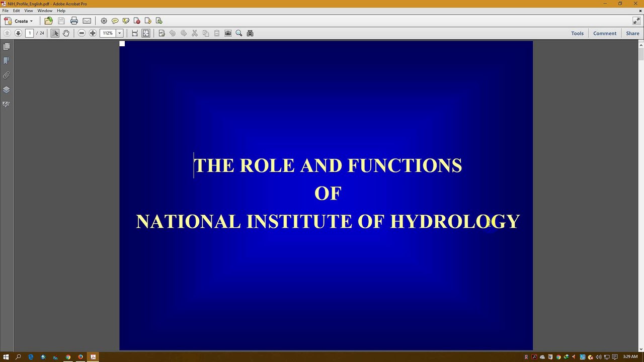Screen dimensions: 644x362
Task: Open the gear settings toolbar icon
Action: coord(104,21)
